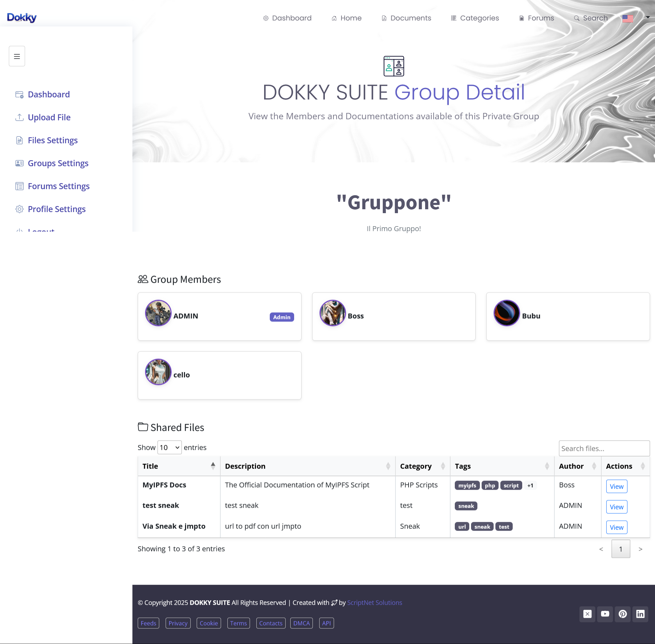655x644 pixels.
Task: Open Home in top navigation
Action: [x=346, y=18]
